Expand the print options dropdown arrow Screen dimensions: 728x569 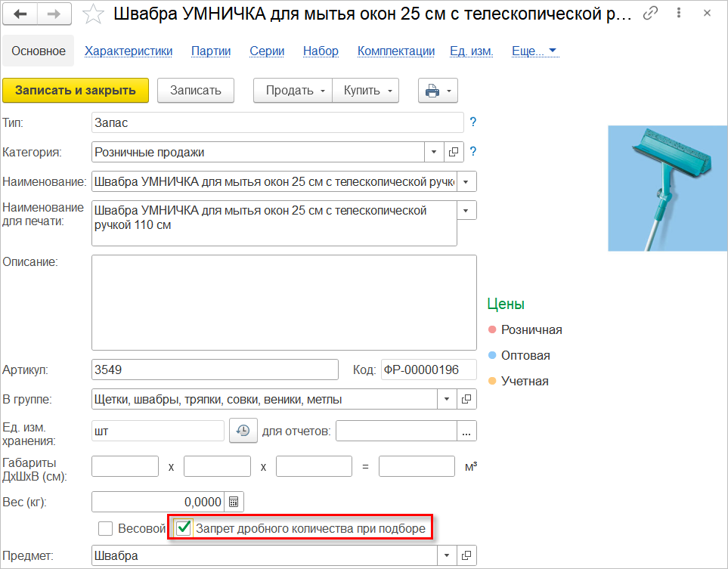(450, 91)
